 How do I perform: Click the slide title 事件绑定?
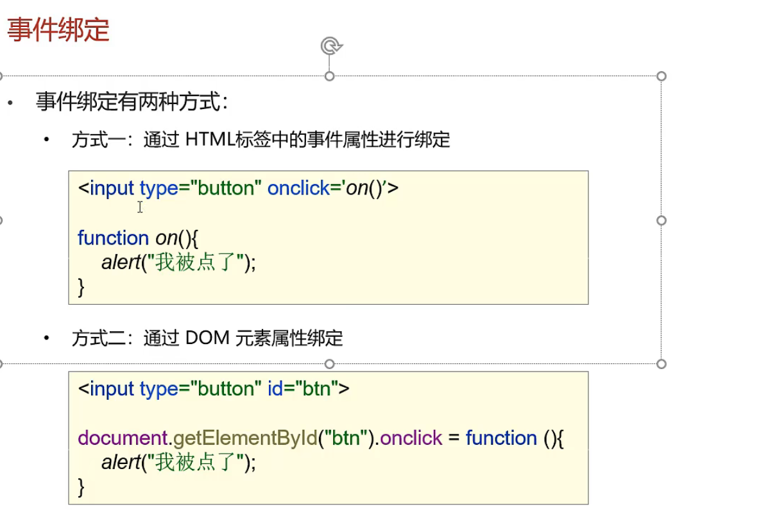[x=58, y=30]
